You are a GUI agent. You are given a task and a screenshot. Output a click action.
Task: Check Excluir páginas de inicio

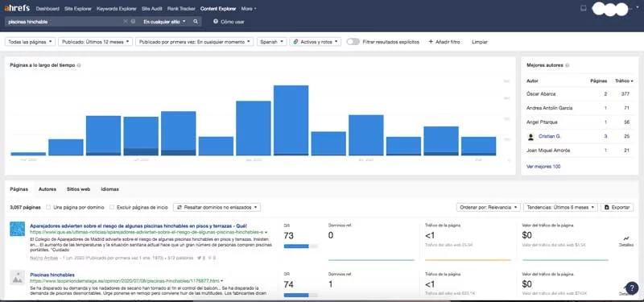click(x=112, y=208)
